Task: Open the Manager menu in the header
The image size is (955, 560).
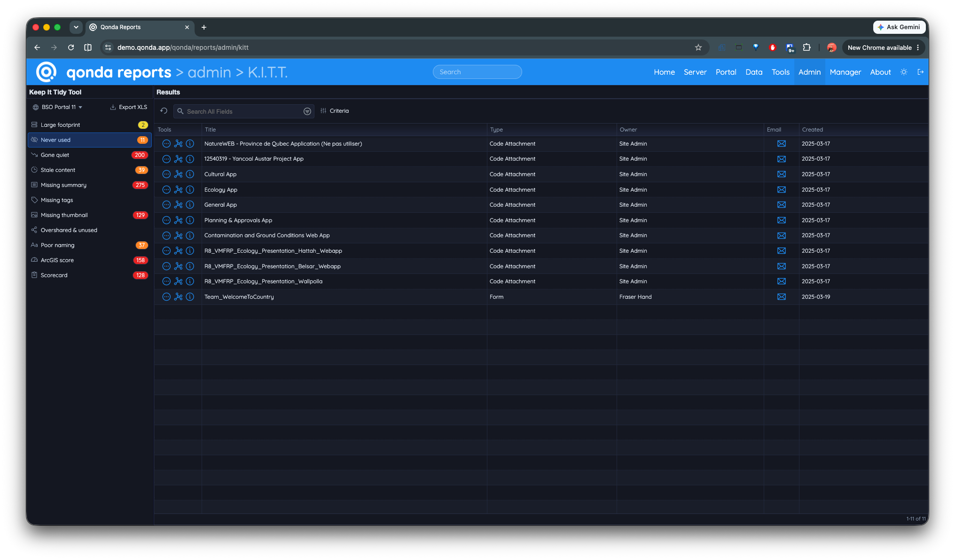Action: click(x=845, y=72)
